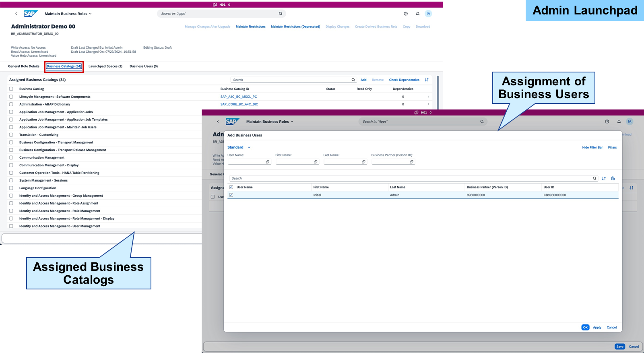The image size is (644, 353).
Task: Open Business Users (0) tab
Action: [x=144, y=66]
